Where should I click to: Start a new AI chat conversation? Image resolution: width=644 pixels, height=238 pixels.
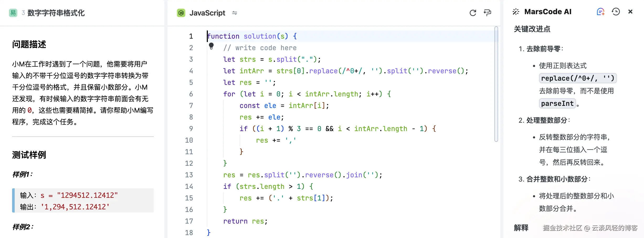click(600, 12)
